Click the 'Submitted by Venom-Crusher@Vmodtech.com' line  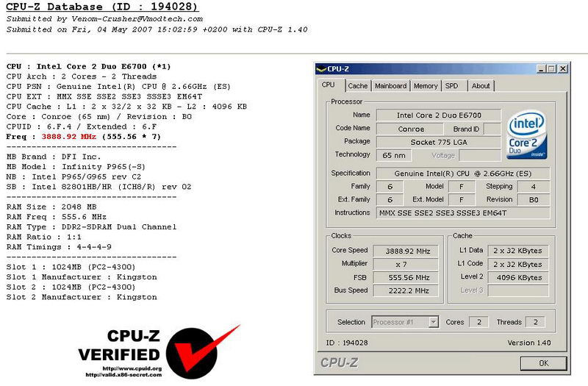click(x=104, y=19)
